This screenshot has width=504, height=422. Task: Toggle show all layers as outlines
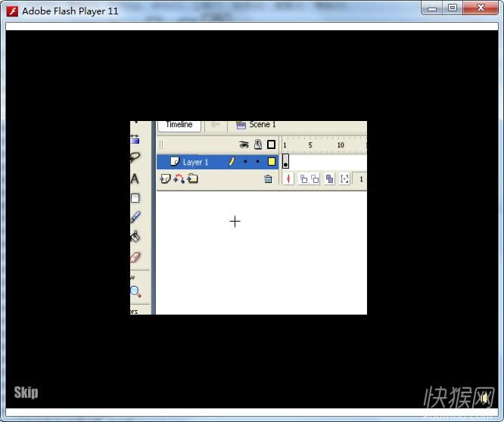271,144
